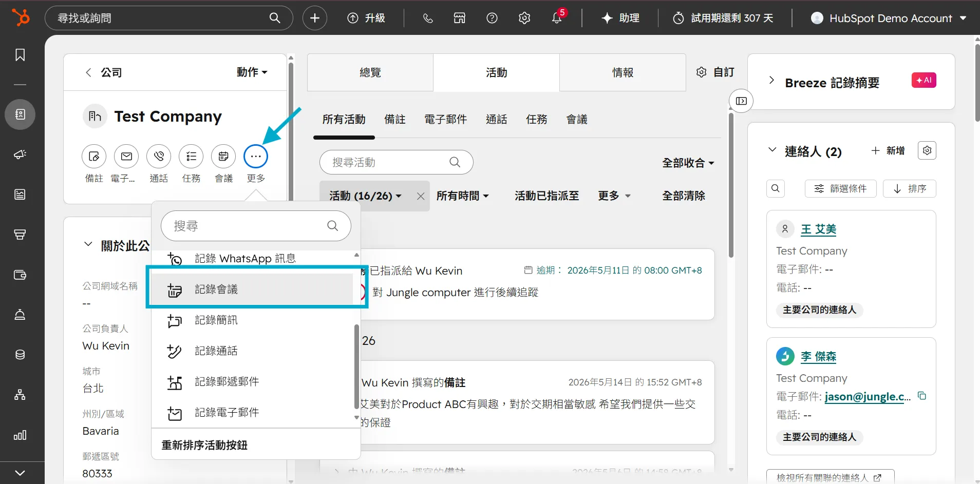Compose an email with 電子郵件 icon

(x=126, y=156)
